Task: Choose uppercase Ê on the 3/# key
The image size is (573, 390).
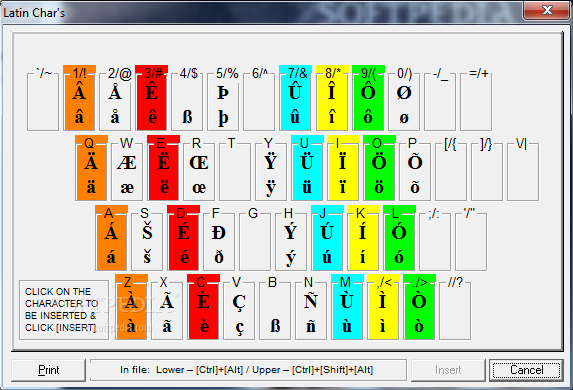Action: click(152, 92)
